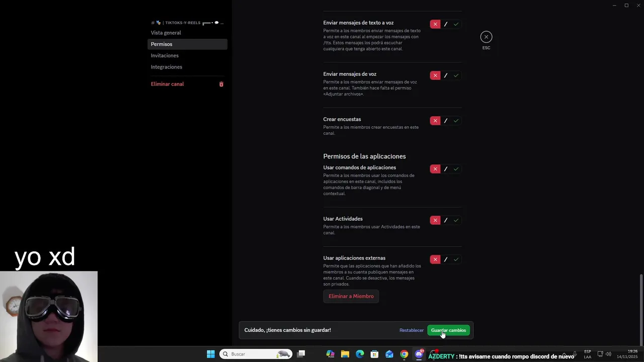The height and width of the screenshot is (362, 644).
Task: Click the 'Crear encuestas' permission title
Action: click(342, 120)
